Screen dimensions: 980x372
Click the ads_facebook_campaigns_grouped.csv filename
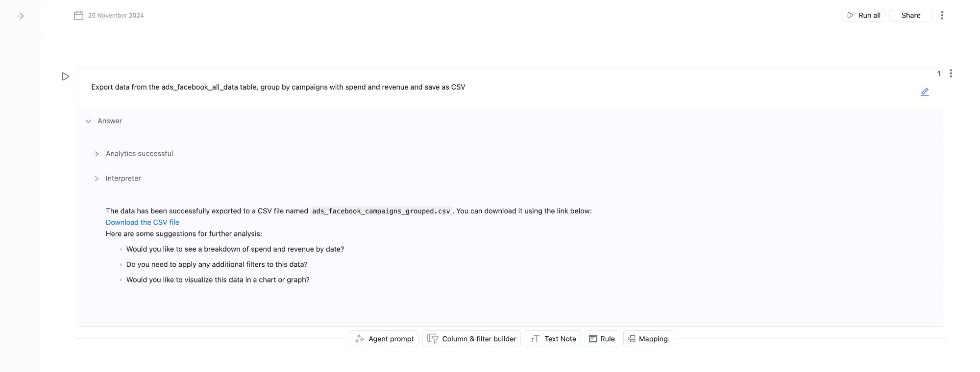point(381,211)
